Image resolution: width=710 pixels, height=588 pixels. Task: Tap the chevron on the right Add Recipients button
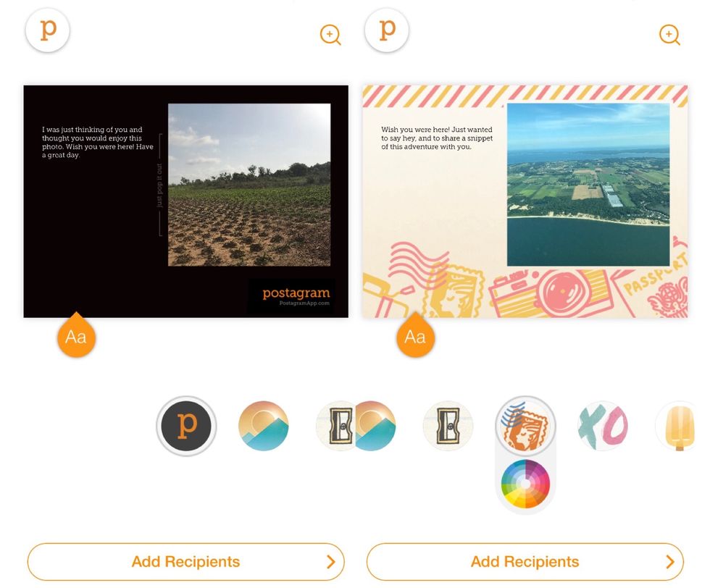670,562
